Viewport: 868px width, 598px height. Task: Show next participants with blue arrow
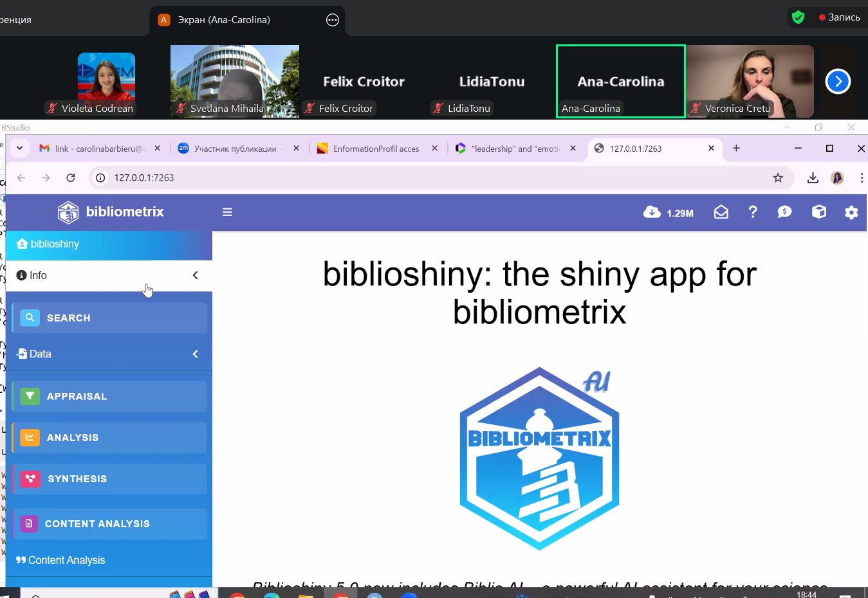point(838,82)
